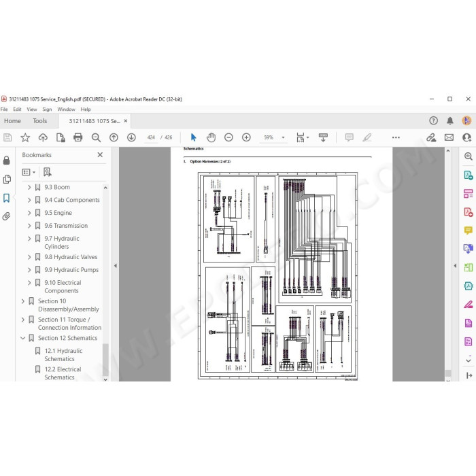Close the Bookmarks panel
Viewport: 476px width, 476px height.
click(100, 155)
